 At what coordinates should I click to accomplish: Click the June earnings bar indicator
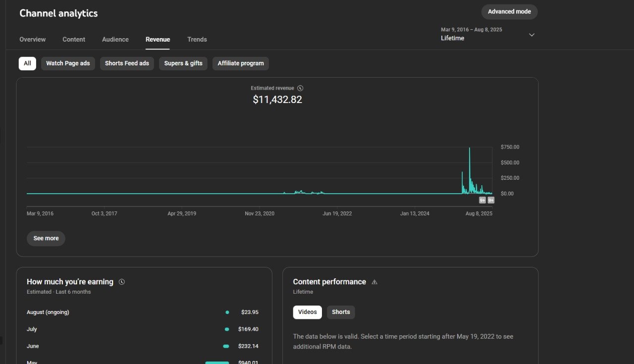[226, 346]
